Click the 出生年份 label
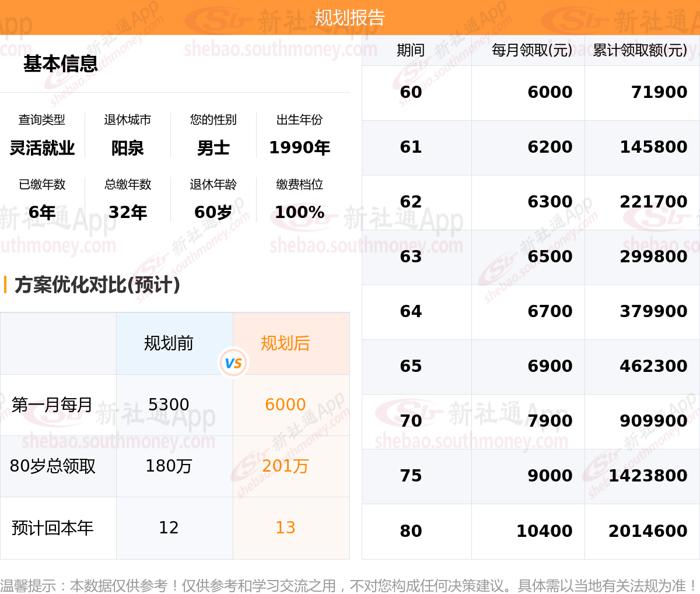The height and width of the screenshot is (594, 700). click(x=299, y=119)
